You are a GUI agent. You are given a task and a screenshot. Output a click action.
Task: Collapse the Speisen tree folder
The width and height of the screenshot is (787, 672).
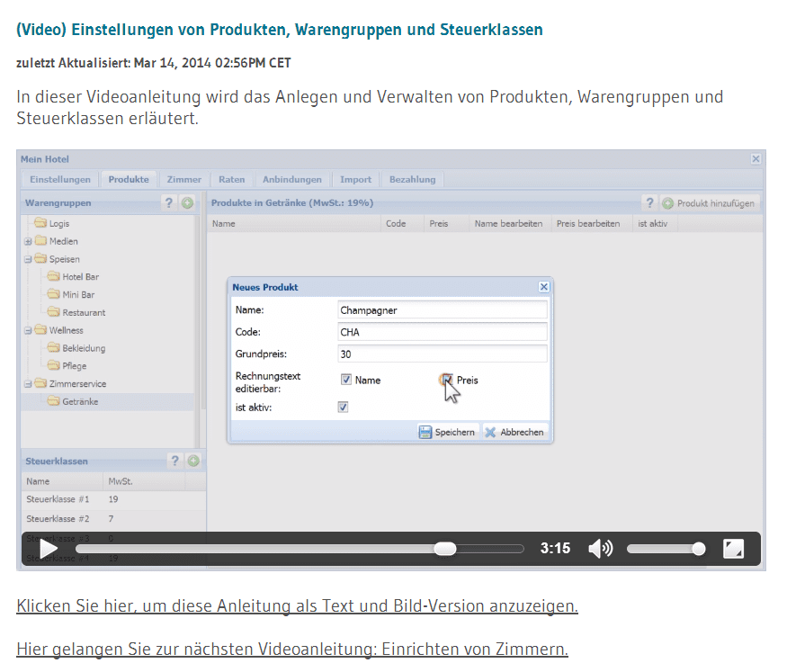coord(29,259)
